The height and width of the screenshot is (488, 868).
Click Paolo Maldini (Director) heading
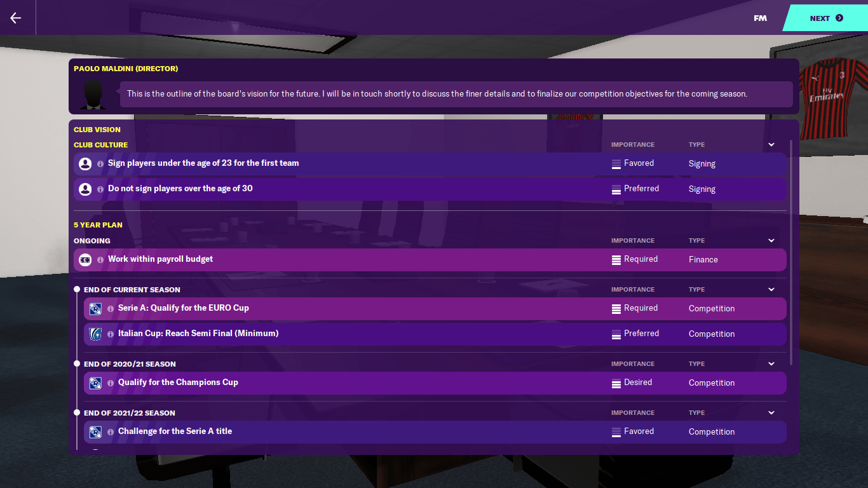click(126, 69)
